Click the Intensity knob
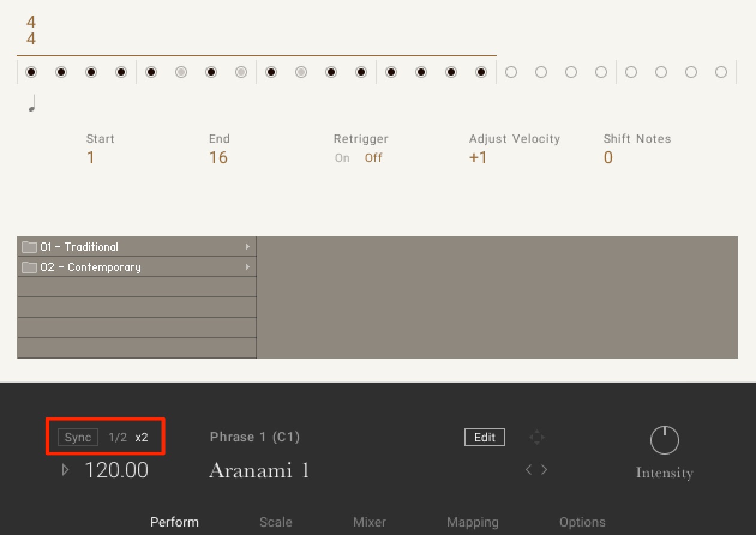Image resolution: width=756 pixels, height=535 pixels. click(664, 440)
